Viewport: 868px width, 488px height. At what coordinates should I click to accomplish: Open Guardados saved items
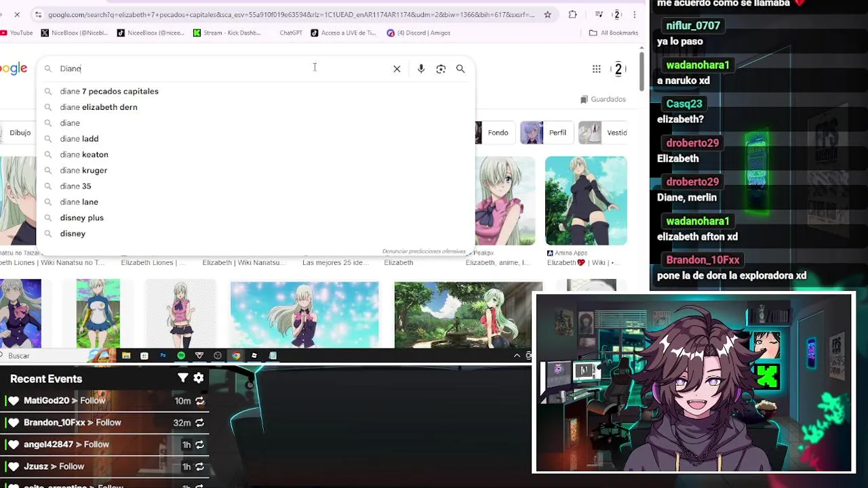click(603, 99)
